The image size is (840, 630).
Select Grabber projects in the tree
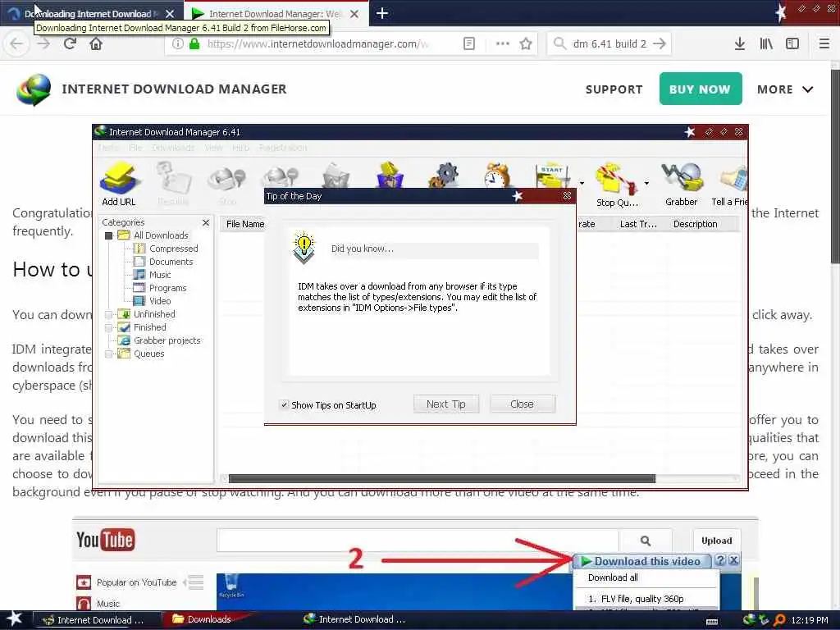(x=167, y=340)
